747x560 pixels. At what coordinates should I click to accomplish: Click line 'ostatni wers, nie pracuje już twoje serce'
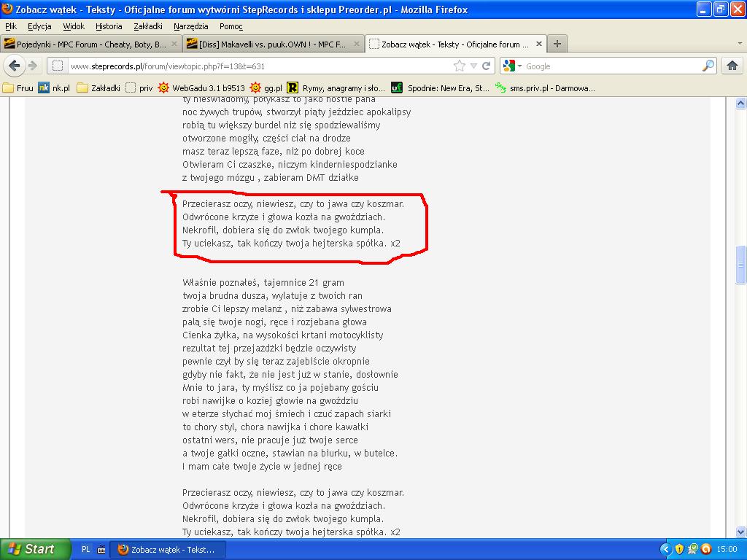pos(270,440)
